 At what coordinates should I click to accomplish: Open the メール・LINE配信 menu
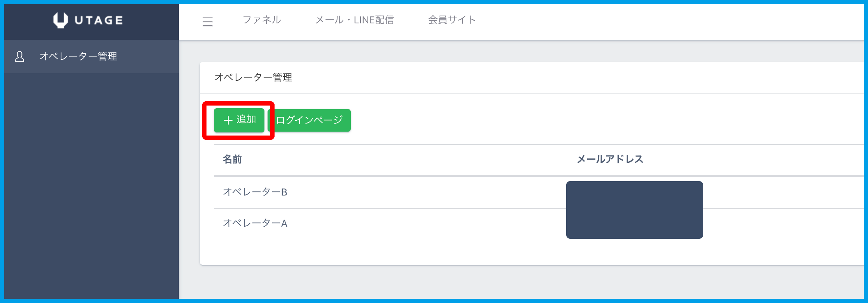click(354, 20)
